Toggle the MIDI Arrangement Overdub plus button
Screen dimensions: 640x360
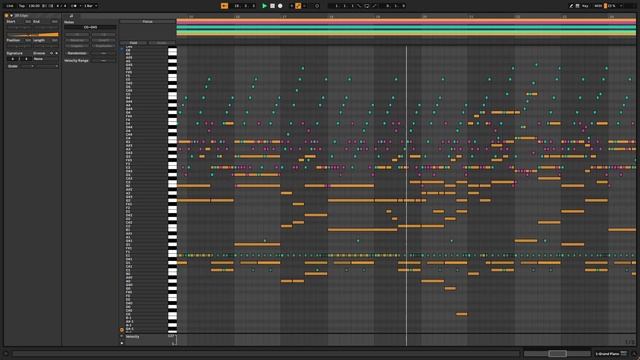[x=291, y=6]
